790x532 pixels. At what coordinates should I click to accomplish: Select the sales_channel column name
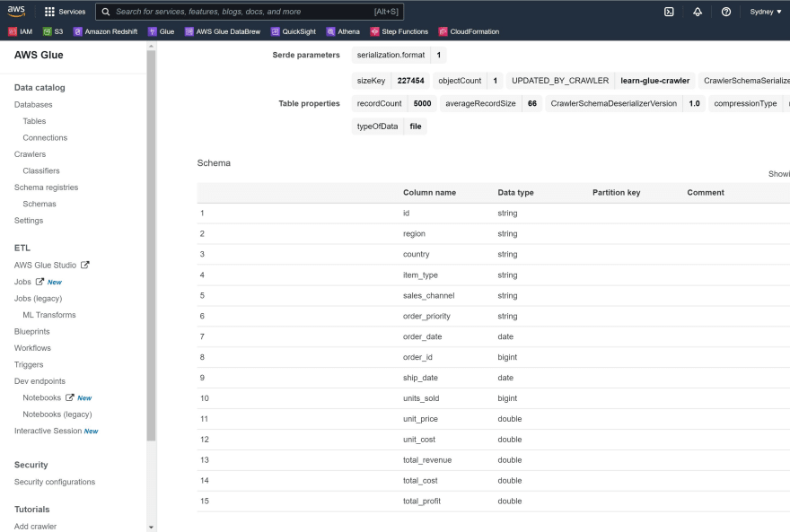pyautogui.click(x=428, y=295)
